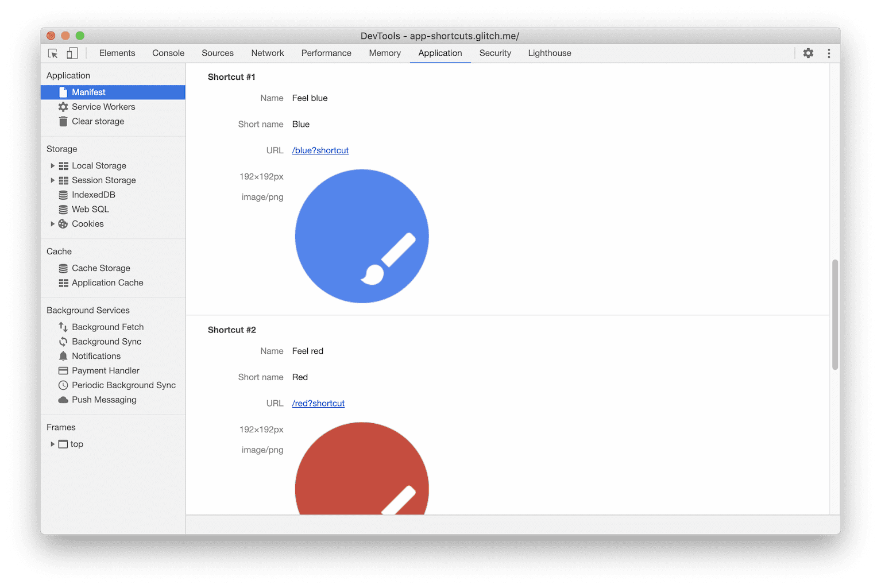Select Web SQL under Storage
Viewport: 881px width, 588px height.
pyautogui.click(x=90, y=209)
